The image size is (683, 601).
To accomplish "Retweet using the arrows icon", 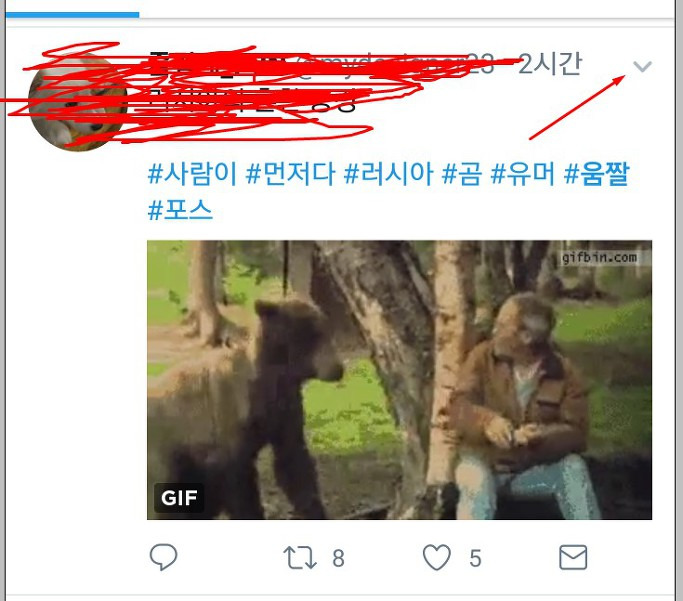I will (x=300, y=557).
